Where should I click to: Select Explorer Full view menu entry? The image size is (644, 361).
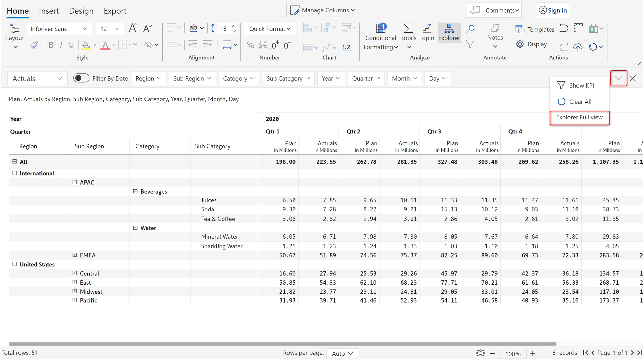579,117
